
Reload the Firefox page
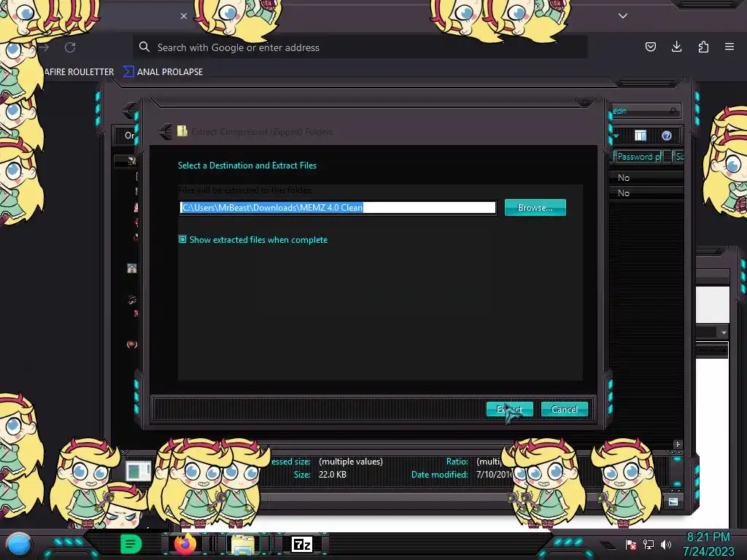click(x=70, y=47)
